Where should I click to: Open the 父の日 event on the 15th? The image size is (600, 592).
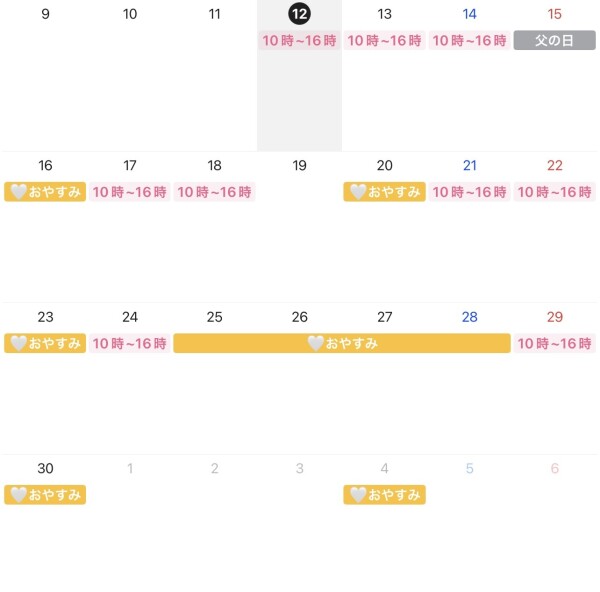pyautogui.click(x=554, y=40)
